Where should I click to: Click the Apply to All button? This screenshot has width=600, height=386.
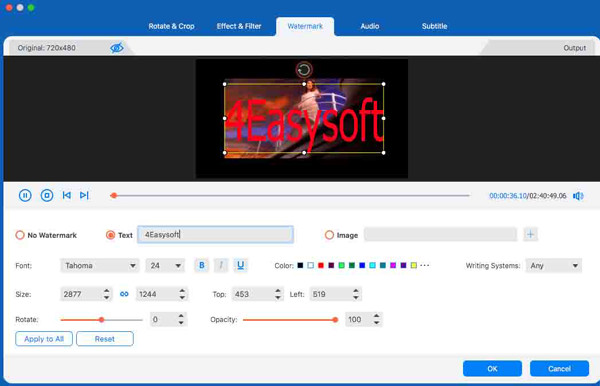[x=44, y=339]
